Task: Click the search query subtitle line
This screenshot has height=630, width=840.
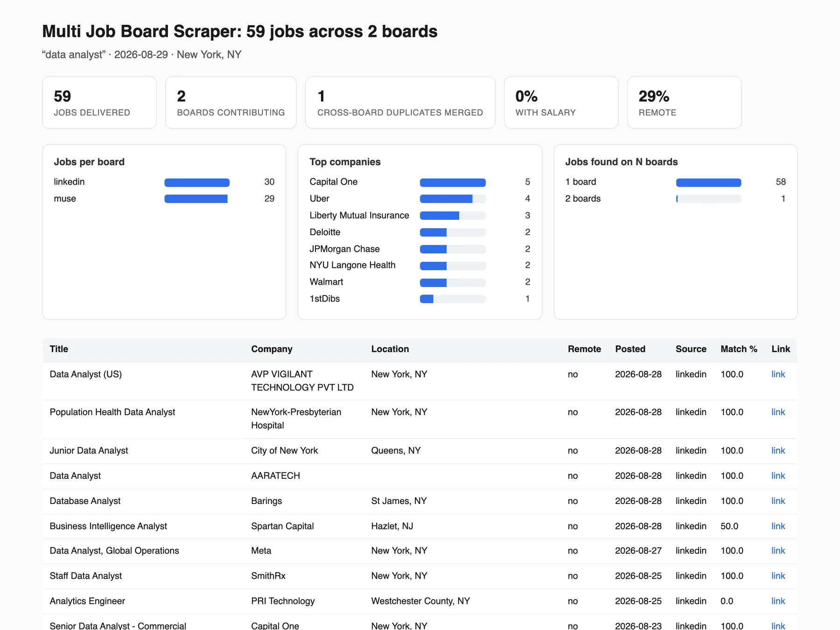Action: [x=141, y=55]
